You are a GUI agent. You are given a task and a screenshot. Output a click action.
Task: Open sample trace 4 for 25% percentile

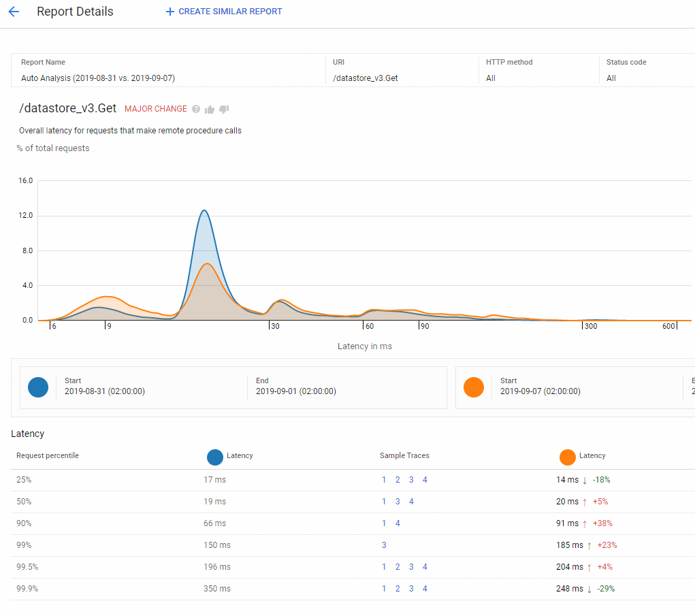click(x=425, y=480)
